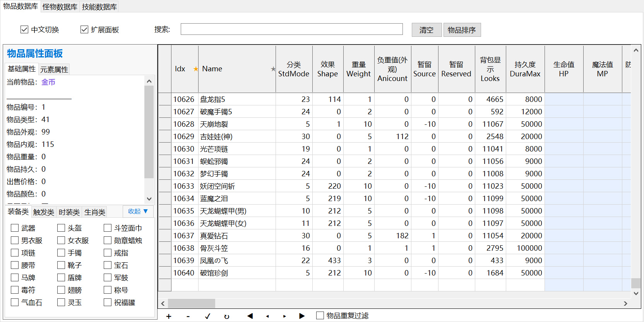The width and height of the screenshot is (644, 322).
Task: Click the property panel vertical scrollbar thumb
Action: (x=149, y=132)
